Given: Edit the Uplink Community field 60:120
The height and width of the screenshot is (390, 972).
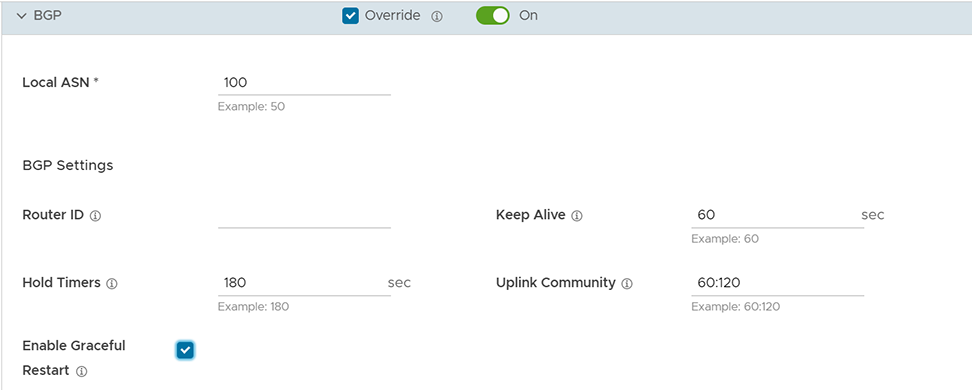Looking at the screenshot, I should [x=777, y=283].
